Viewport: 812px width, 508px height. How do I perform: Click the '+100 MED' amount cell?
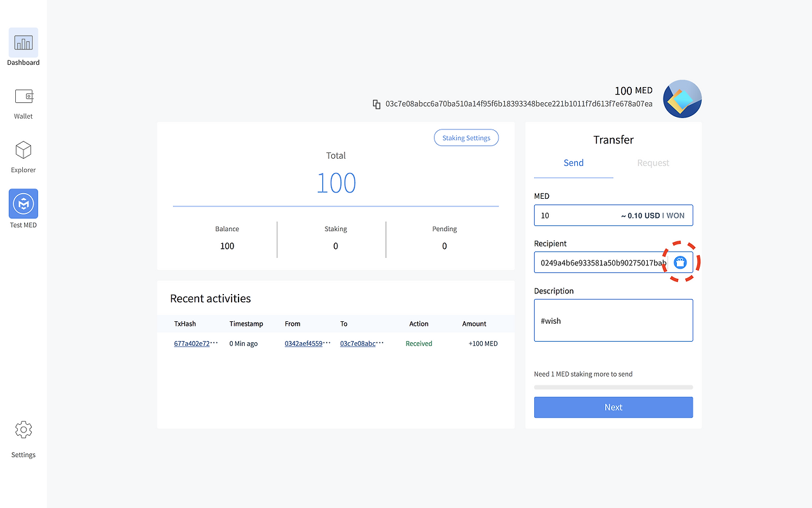pyautogui.click(x=483, y=344)
